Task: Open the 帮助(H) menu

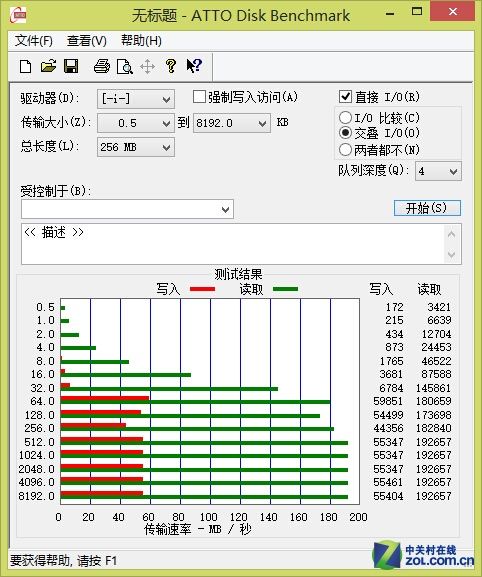Action: [141, 40]
